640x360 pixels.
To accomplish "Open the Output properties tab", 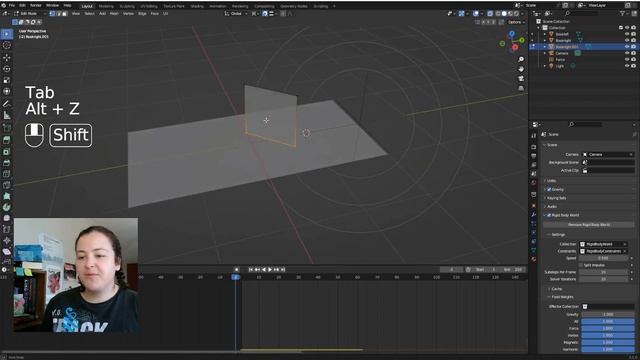I will coord(533,156).
